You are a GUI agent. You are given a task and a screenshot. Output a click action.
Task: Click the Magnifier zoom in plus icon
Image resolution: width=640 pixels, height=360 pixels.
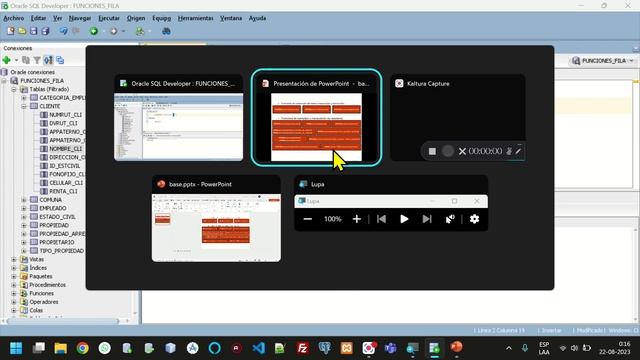tap(356, 219)
